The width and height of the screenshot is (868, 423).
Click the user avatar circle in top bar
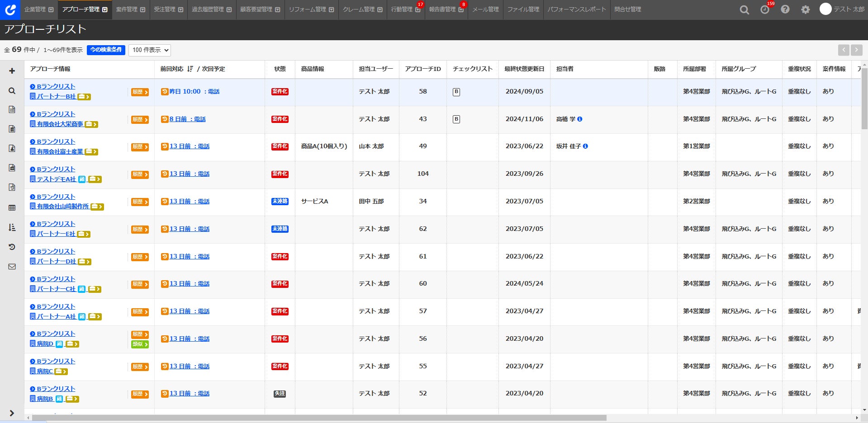click(825, 9)
